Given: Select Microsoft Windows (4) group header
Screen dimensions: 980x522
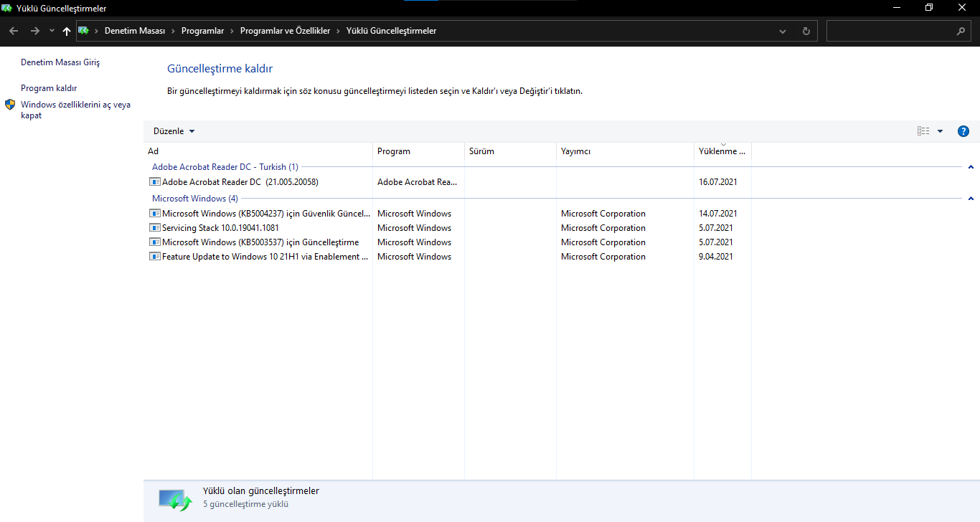Looking at the screenshot, I should click(x=195, y=199).
